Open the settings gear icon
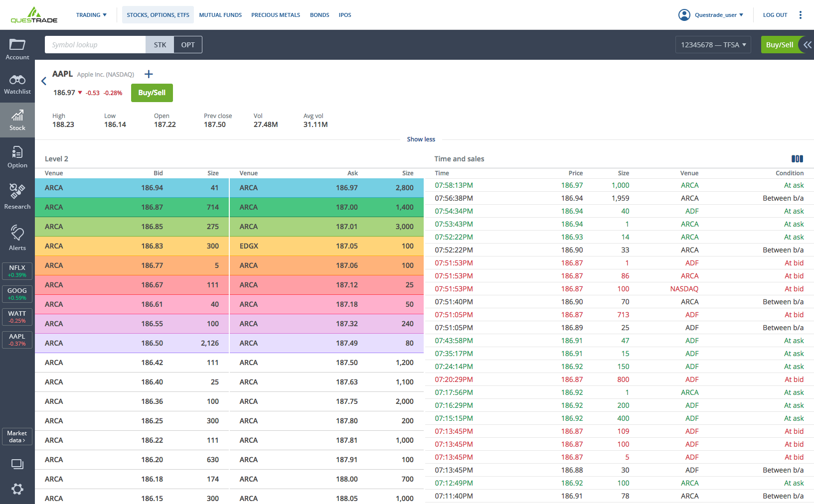This screenshot has width=814, height=504. click(x=17, y=489)
